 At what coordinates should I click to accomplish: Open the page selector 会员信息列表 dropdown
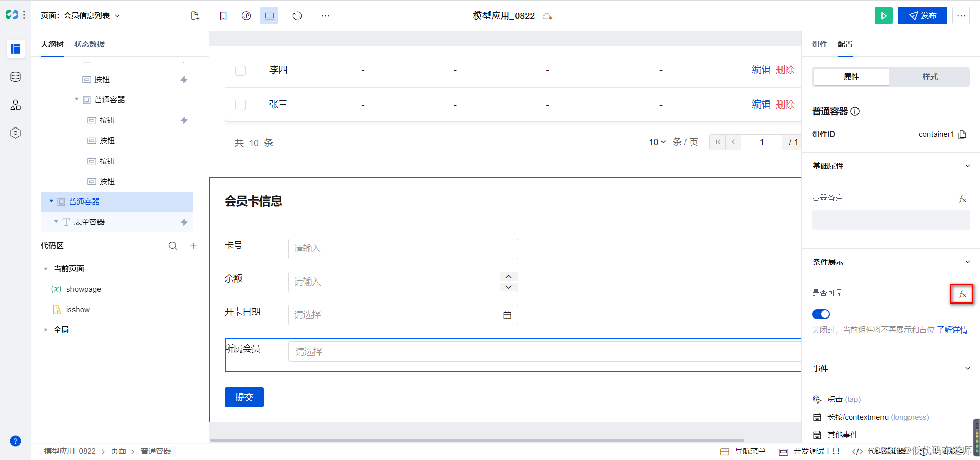point(81,16)
